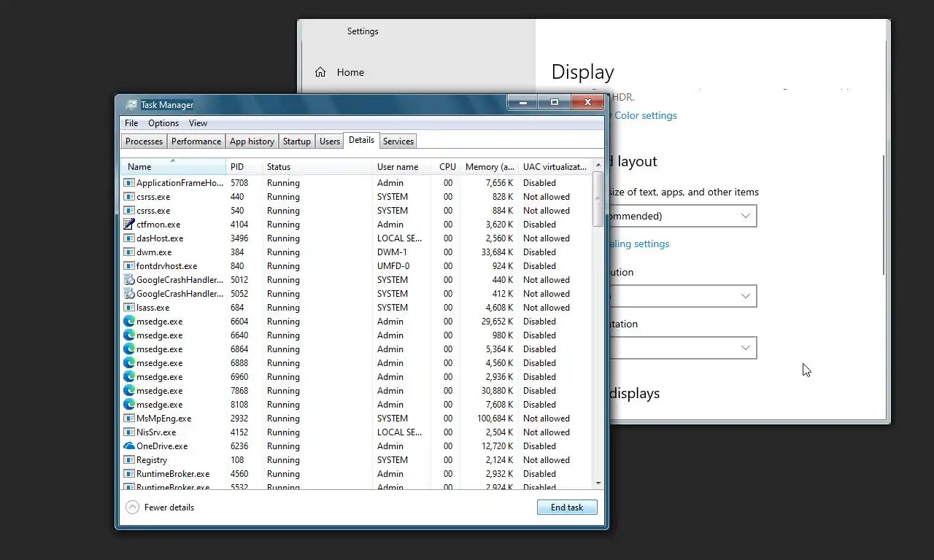Viewport: 934px width, 560px height.
Task: Click the dwm.exe process icon
Action: (x=129, y=252)
